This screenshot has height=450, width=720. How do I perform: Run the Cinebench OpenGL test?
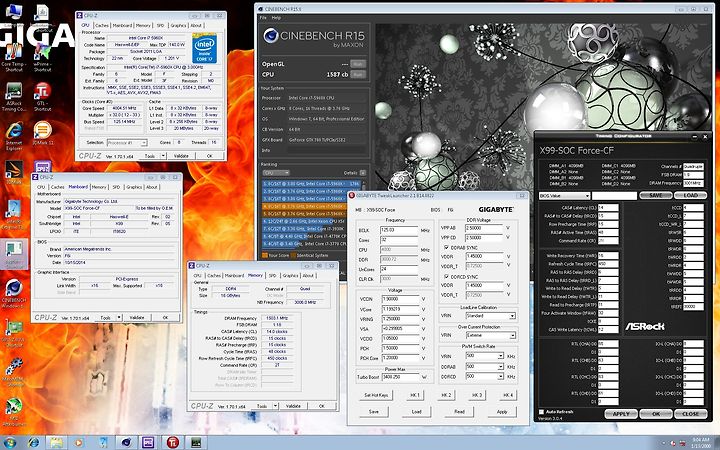pyautogui.click(x=358, y=64)
